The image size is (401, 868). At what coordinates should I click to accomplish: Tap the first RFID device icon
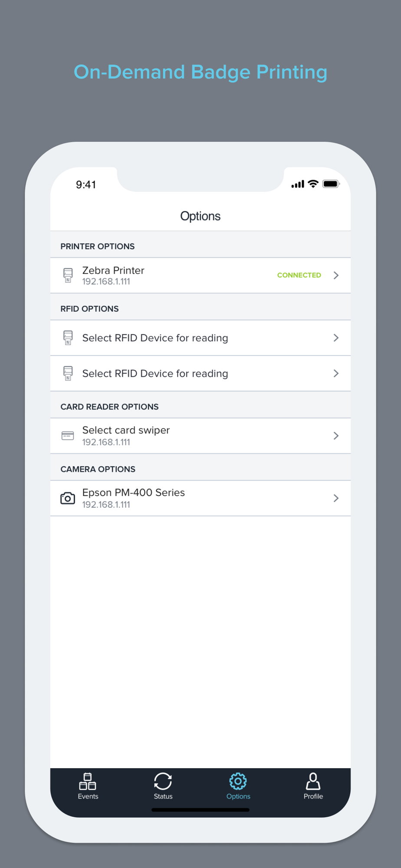68,338
